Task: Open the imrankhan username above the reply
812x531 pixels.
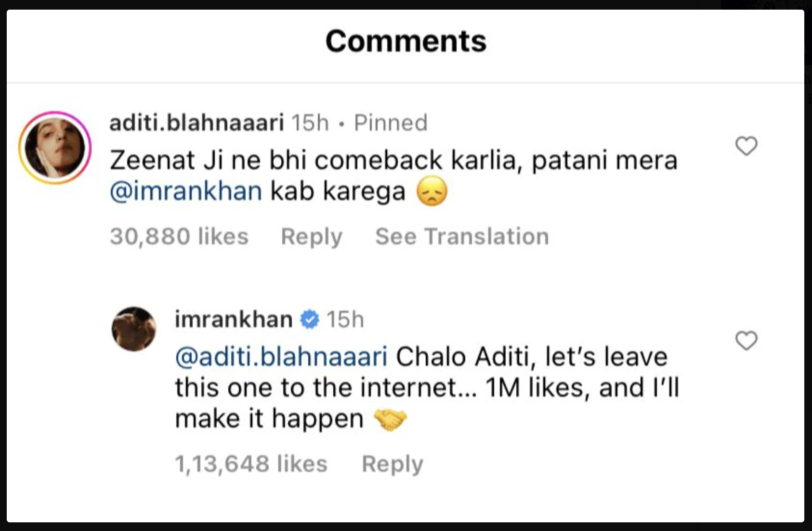Action: coord(234,319)
